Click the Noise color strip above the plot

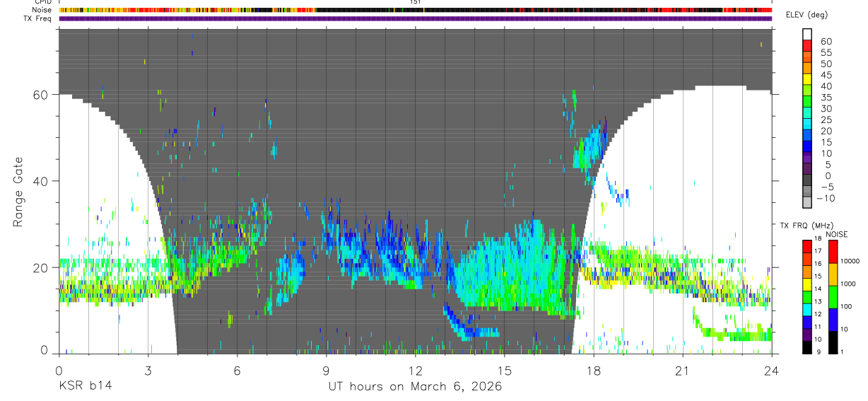click(x=415, y=11)
